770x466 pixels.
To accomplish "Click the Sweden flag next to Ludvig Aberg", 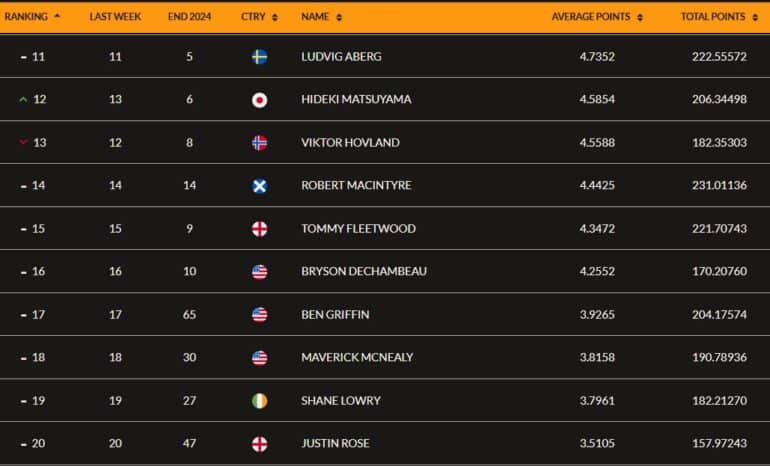I will 259,57.
